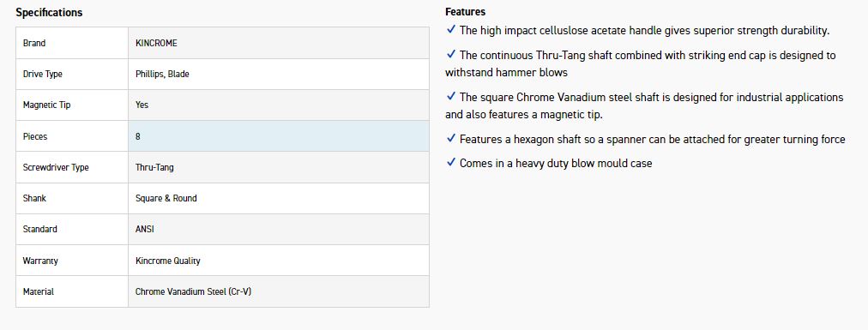Screen dimensions: 868x330
Task: Click the KINCROME brand value cell
Action: [279, 43]
